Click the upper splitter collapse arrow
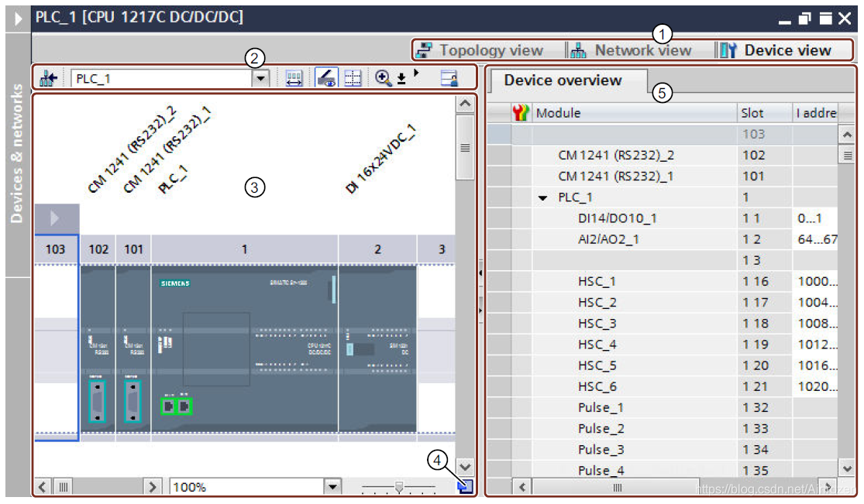 point(480,273)
